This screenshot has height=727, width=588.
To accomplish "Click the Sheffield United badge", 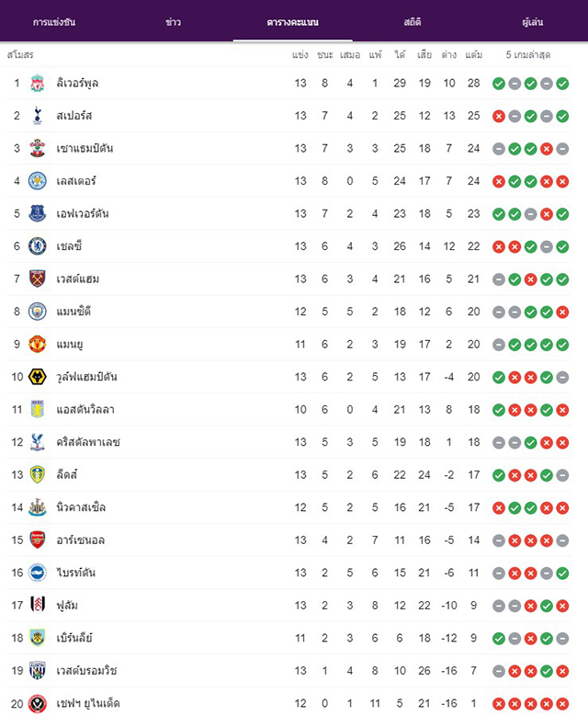I will point(37,703).
